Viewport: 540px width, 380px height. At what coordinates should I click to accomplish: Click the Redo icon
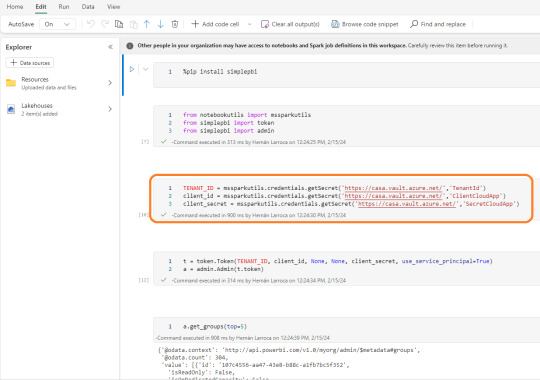pyautogui.click(x=105, y=24)
